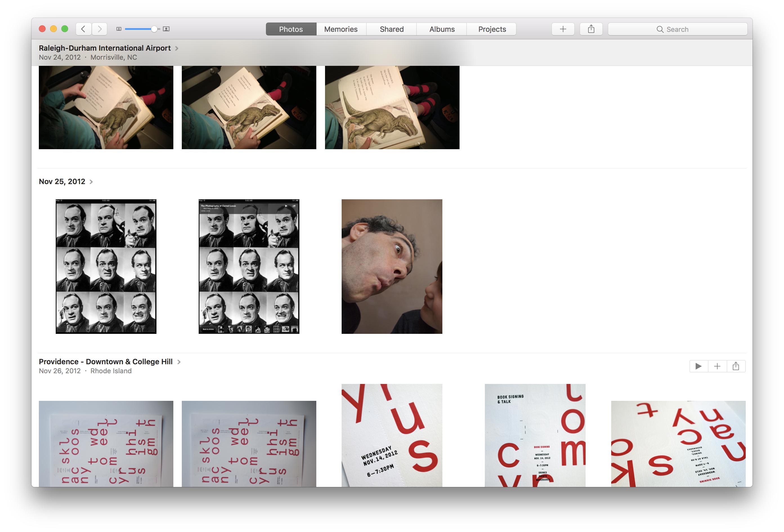Select the Wednesday Nov. 14, 2012 card photo
This screenshot has width=784, height=532.
pos(392,435)
